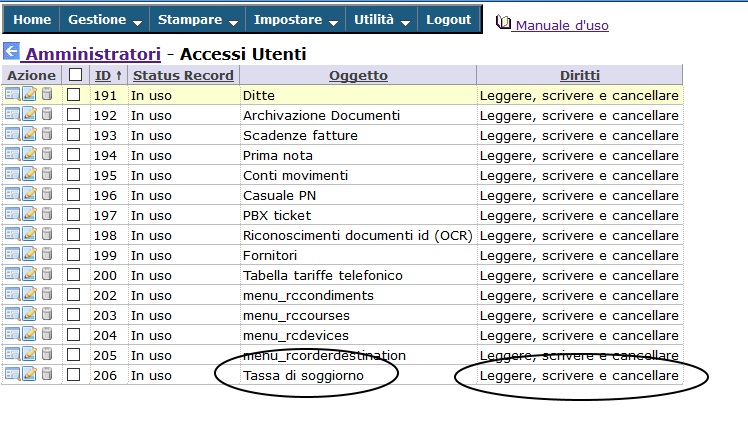This screenshot has width=748, height=434.
Task: Expand the Gestione dropdown menu
Action: pos(104,20)
